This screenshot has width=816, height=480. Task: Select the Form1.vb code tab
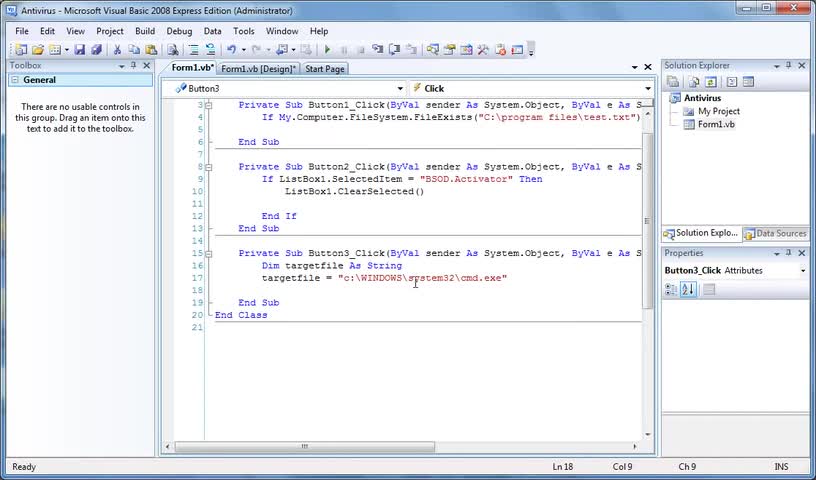point(193,68)
